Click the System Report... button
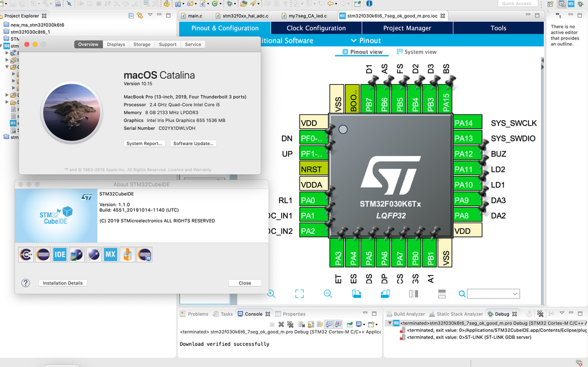Viewport: 588px width, 367px height. pyautogui.click(x=144, y=143)
